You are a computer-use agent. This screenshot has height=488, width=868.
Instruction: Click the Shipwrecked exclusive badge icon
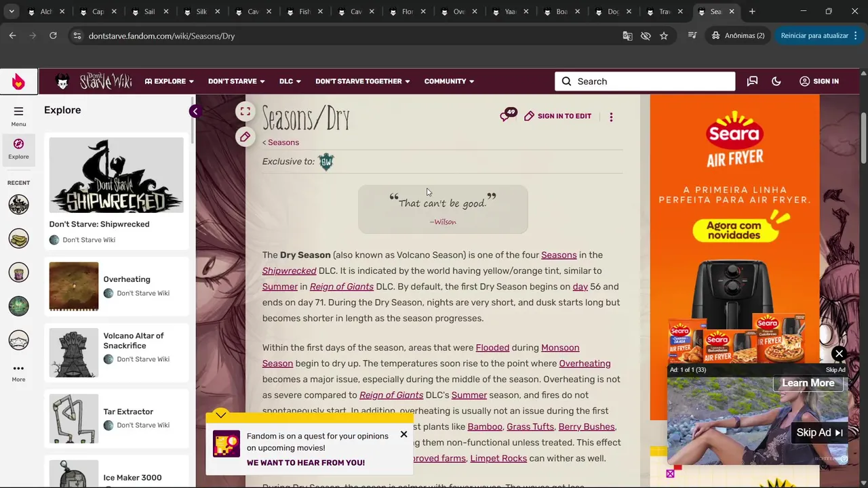click(326, 161)
